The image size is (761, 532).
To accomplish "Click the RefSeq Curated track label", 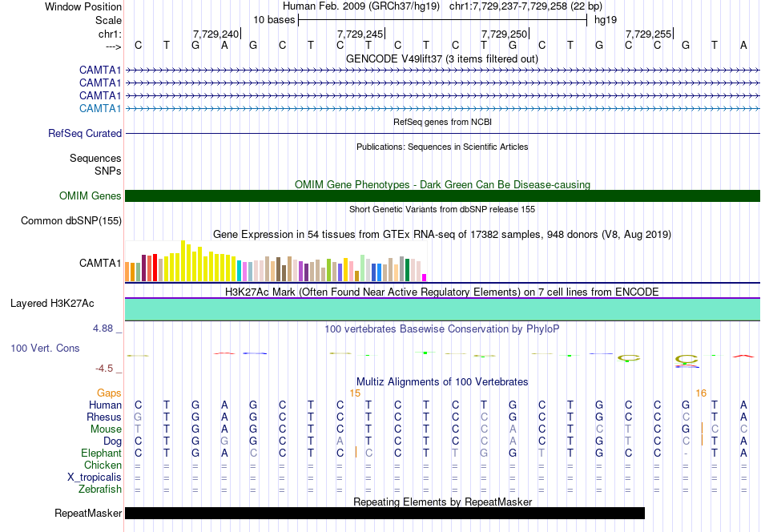I will click(x=85, y=133).
